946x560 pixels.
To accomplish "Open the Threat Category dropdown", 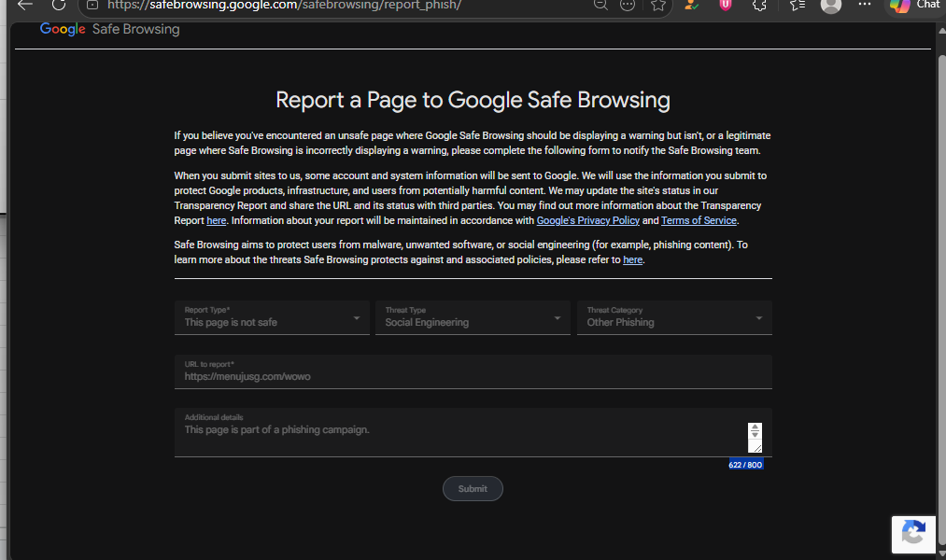I will coord(674,317).
